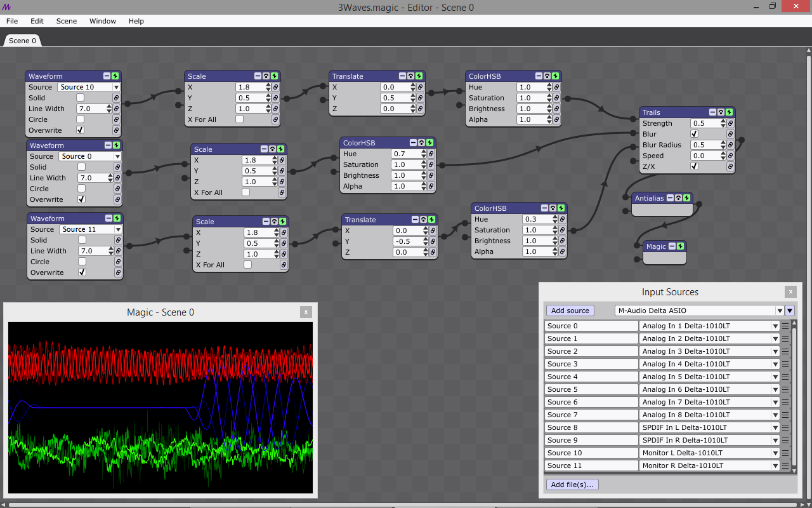Click the link icon next to ColorHSB Hue 0.7
The width and height of the screenshot is (812, 508).
pyautogui.click(x=430, y=154)
